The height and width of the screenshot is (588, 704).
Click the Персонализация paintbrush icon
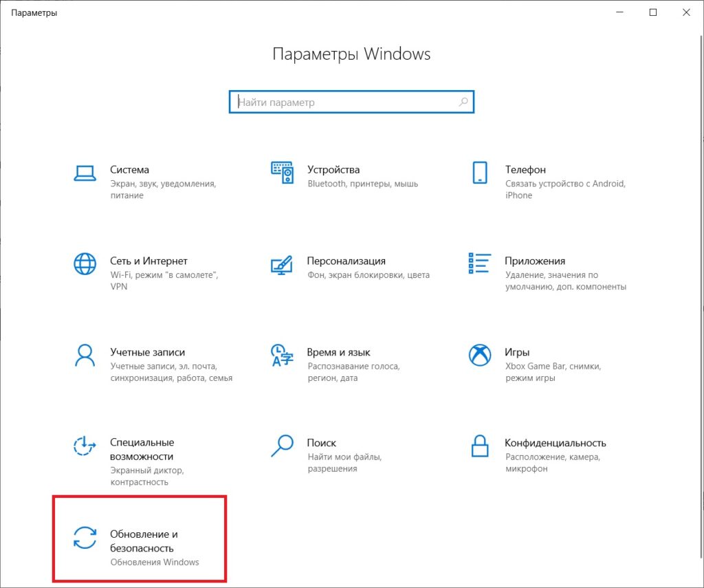[281, 265]
